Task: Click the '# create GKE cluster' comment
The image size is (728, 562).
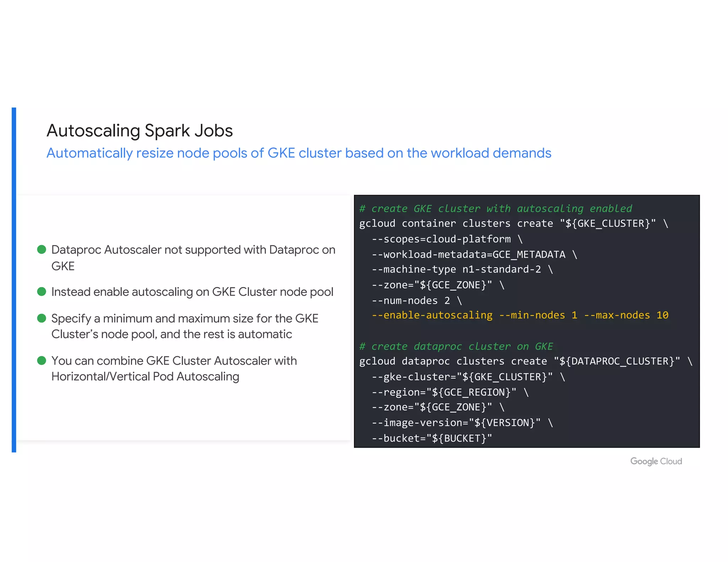Action: tap(496, 209)
